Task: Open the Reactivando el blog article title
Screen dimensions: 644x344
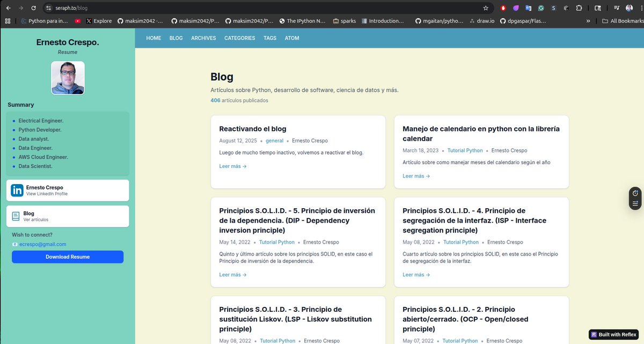Action: click(x=253, y=129)
